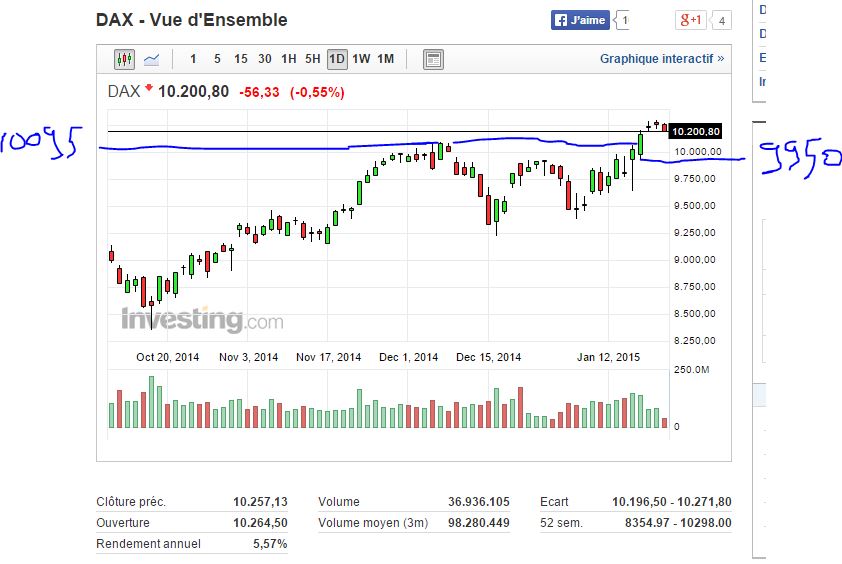Select the 1D daily timeframe
The width and height of the screenshot is (842, 564).
337,59
